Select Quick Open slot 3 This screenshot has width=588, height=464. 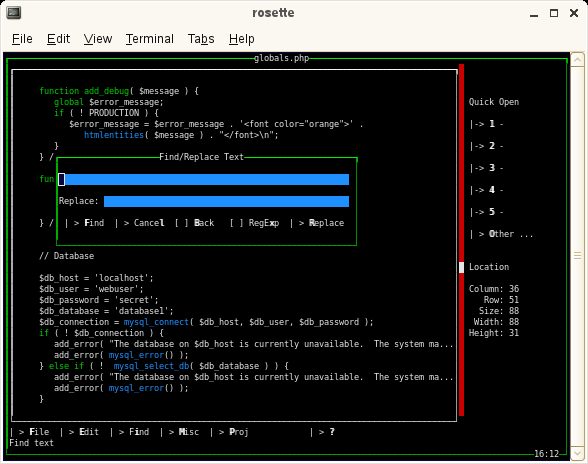(x=486, y=168)
